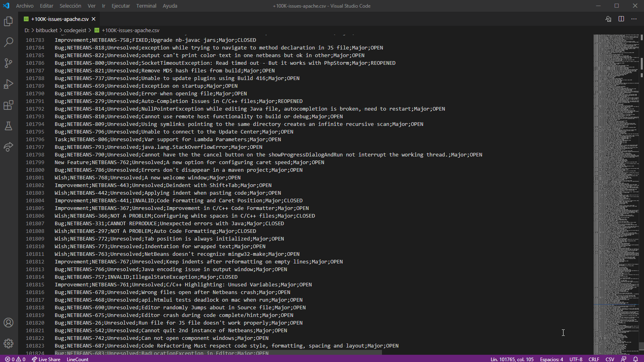Click the line 'Upgrade nb-javac jars'

click(x=155, y=40)
